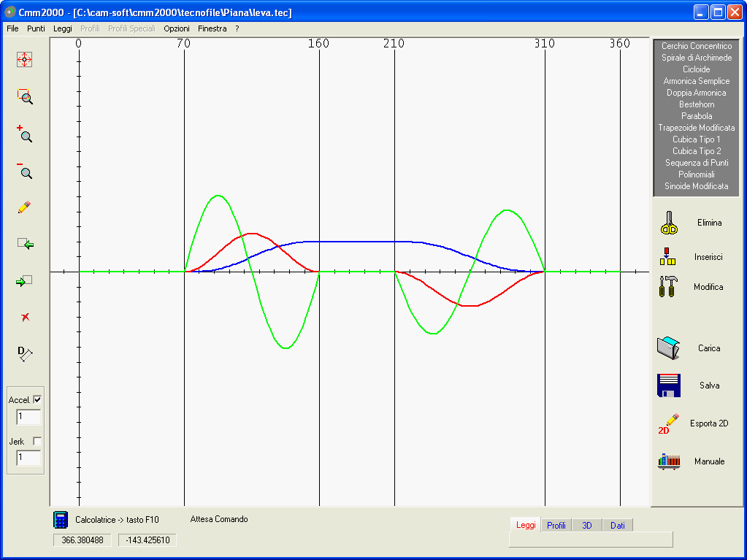Screen dimensions: 747x560
Task: Open the File menu
Action: pyautogui.click(x=13, y=28)
